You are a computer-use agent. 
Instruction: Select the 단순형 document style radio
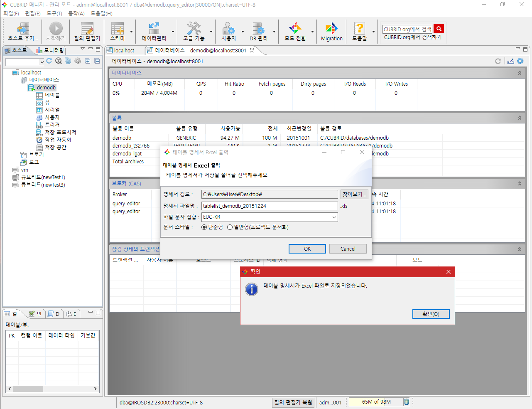[204, 227]
